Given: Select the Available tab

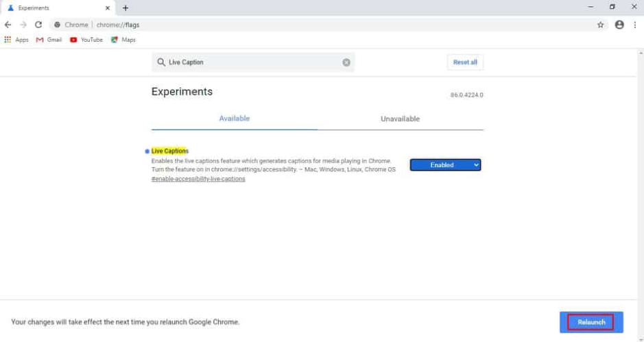Looking at the screenshot, I should pyautogui.click(x=234, y=119).
